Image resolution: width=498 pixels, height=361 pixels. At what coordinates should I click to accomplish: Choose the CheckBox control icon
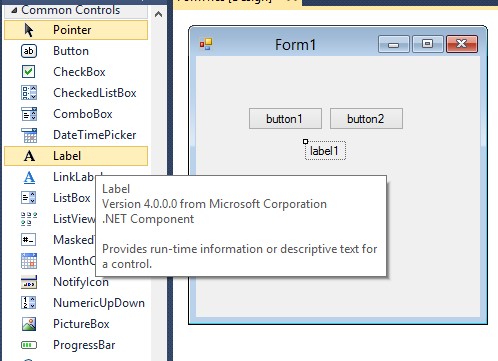pos(29,72)
